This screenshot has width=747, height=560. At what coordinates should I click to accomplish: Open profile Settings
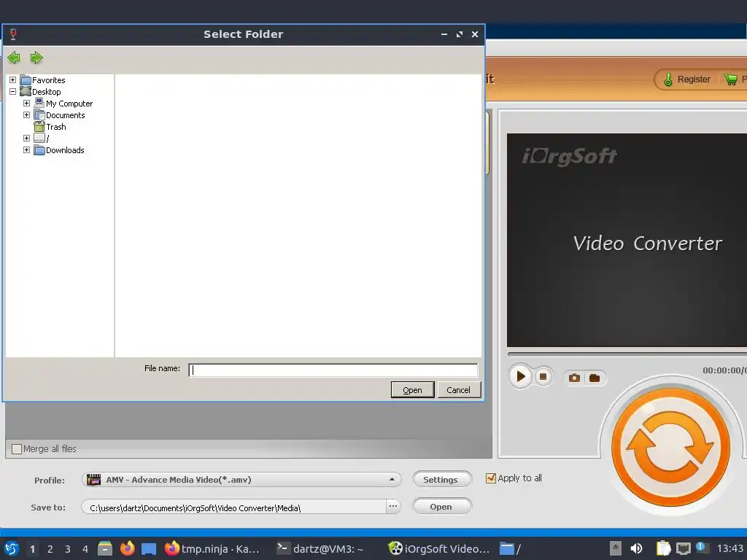click(x=442, y=480)
